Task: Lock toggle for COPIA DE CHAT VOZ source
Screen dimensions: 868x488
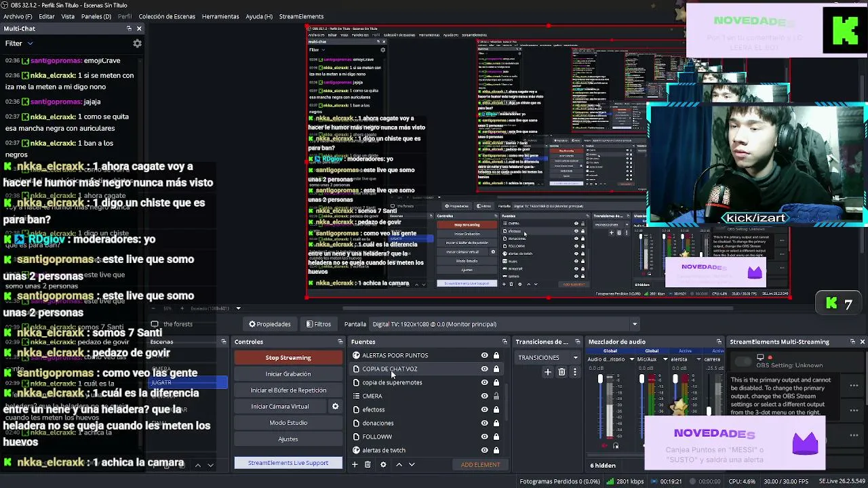Action: (x=496, y=369)
